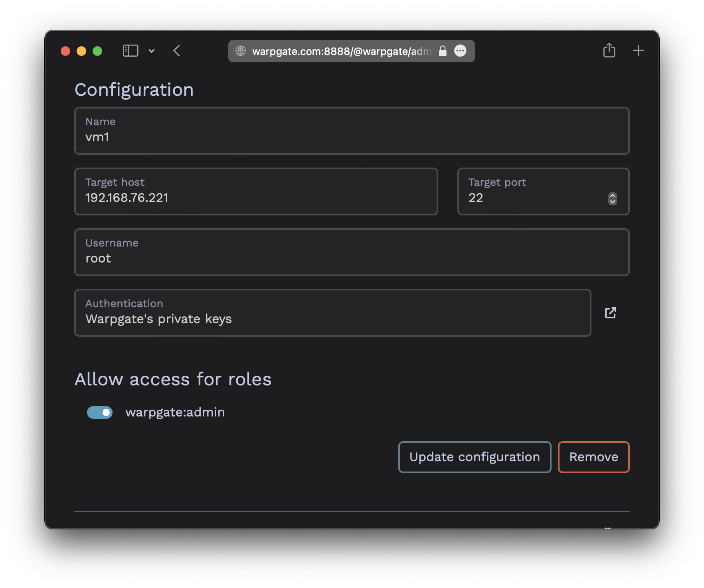Click the Share icon in toolbar
704x588 pixels.
pos(609,50)
